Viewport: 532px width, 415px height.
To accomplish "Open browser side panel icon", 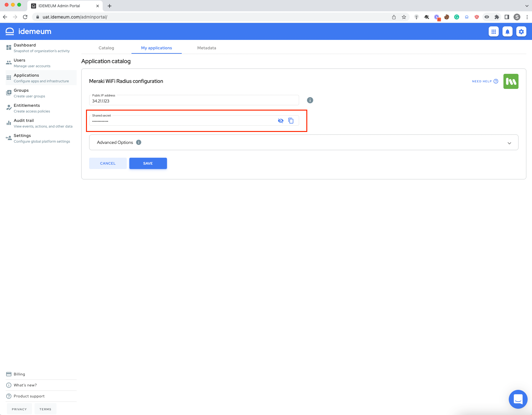I will 507,17.
